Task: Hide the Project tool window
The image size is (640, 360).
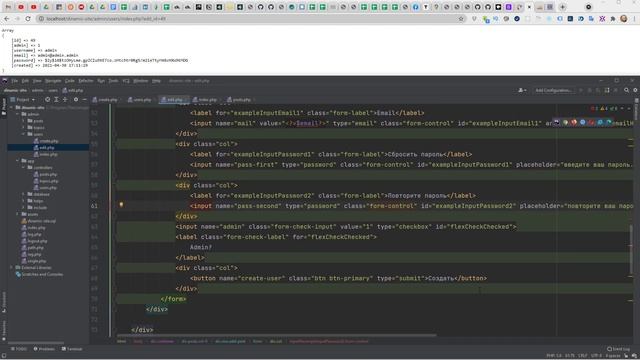Action: pos(84,100)
